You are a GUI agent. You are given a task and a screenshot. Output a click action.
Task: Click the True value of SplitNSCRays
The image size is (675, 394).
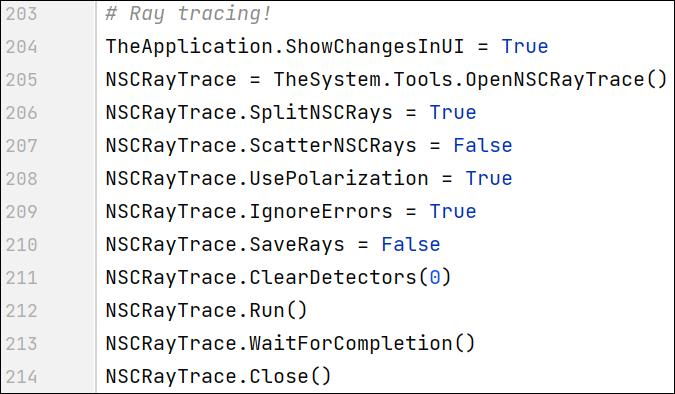click(453, 113)
